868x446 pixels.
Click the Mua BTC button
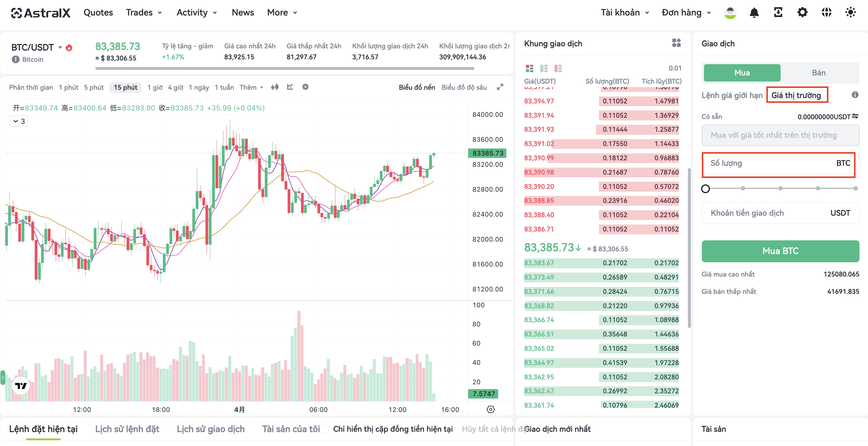pyautogui.click(x=780, y=251)
